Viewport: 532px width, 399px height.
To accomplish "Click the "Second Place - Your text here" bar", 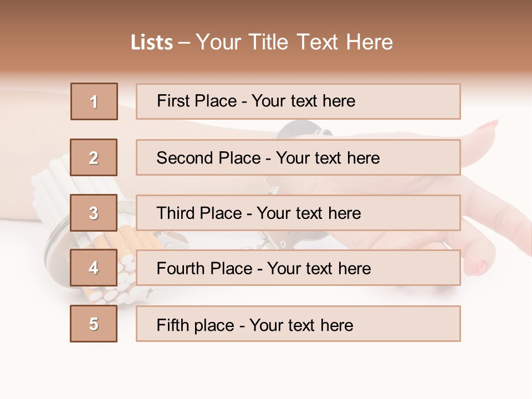I will pyautogui.click(x=298, y=157).
